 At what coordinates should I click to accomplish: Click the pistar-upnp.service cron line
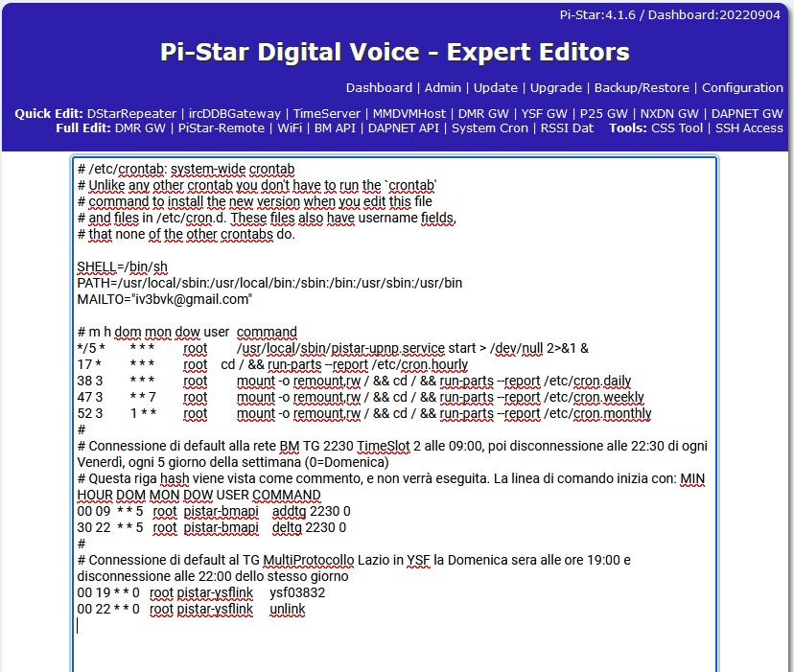[x=333, y=348]
